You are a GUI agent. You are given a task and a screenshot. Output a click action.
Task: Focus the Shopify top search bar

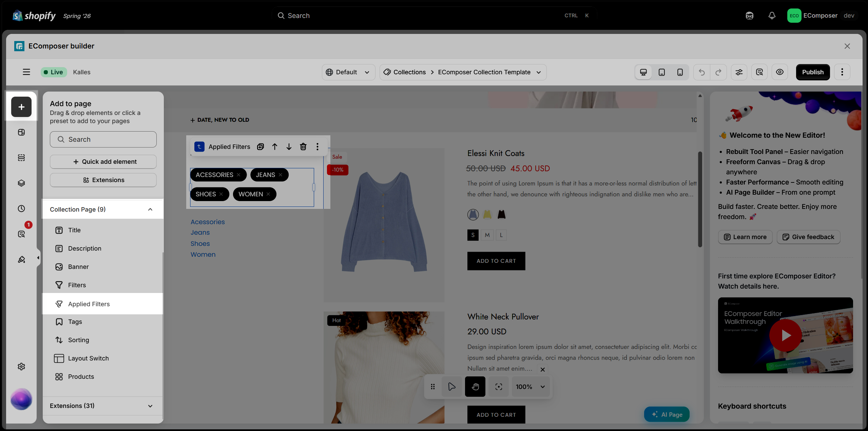434,16
